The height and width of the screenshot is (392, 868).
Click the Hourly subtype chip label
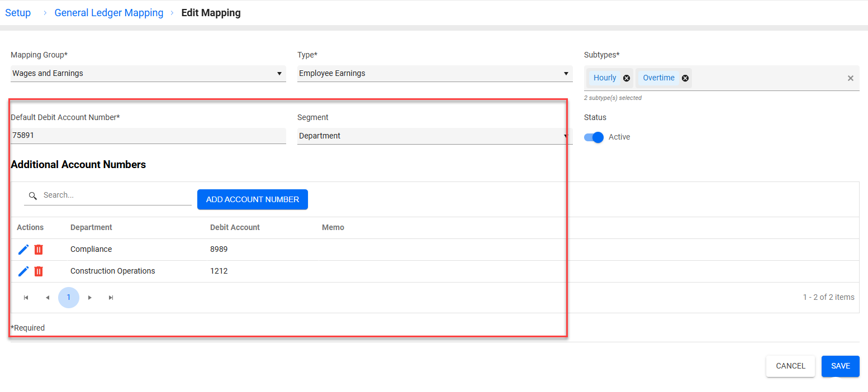605,78
